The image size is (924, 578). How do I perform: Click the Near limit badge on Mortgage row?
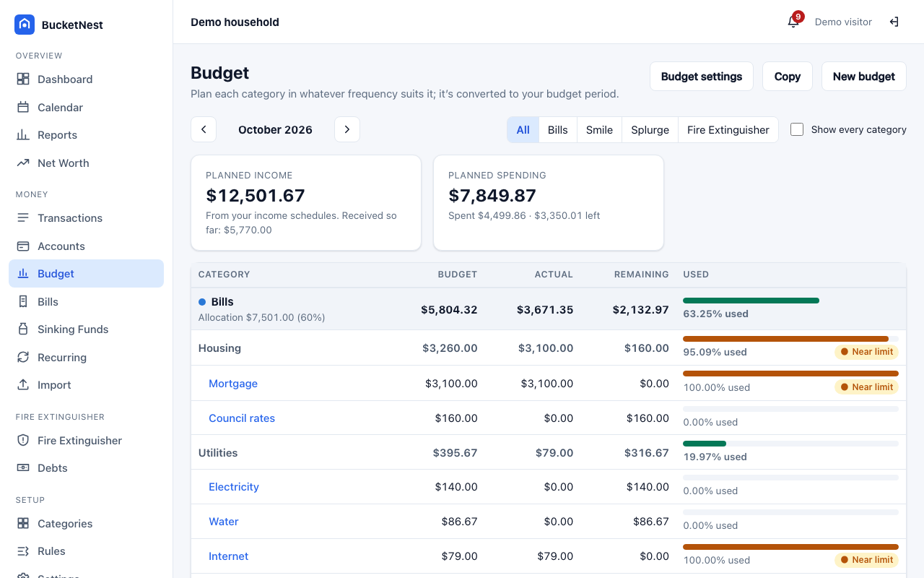click(867, 387)
